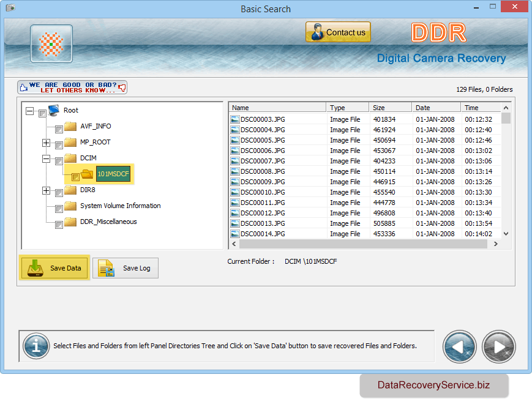The image size is (532, 399).
Task: Select the DDR_Miscellaneous folder icon
Action: 70,222
